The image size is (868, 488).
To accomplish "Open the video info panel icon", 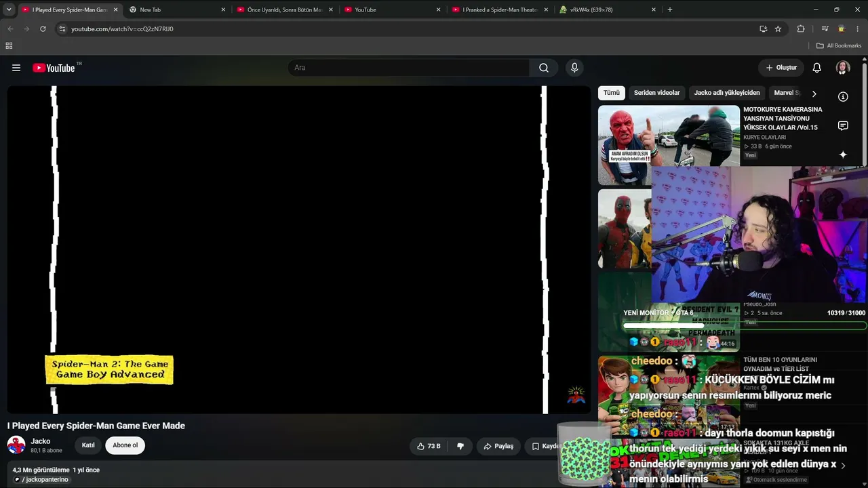I will [843, 97].
